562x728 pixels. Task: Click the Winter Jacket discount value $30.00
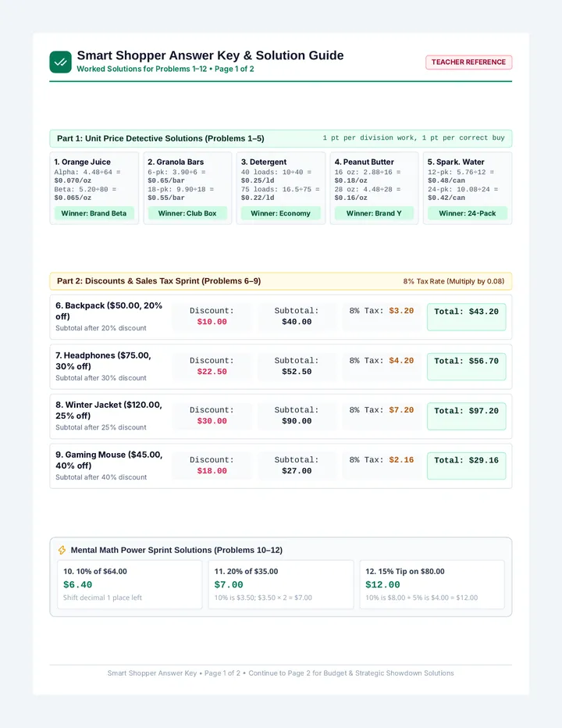tap(212, 421)
